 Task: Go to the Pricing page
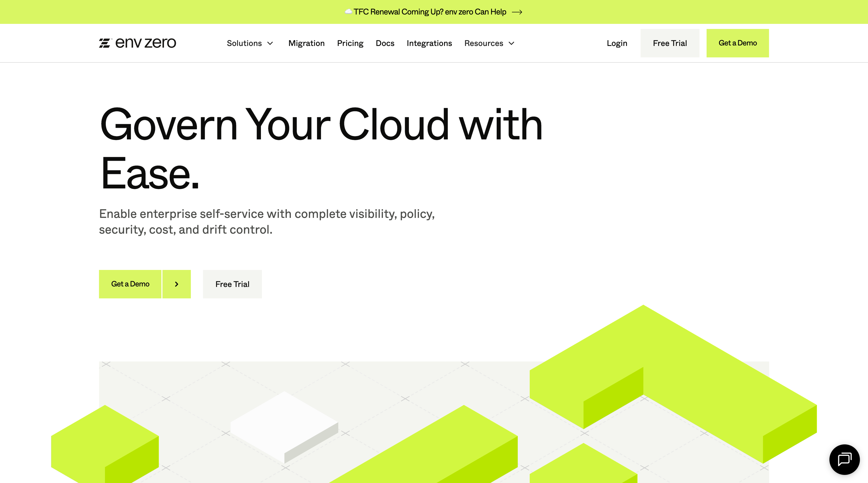tap(350, 43)
